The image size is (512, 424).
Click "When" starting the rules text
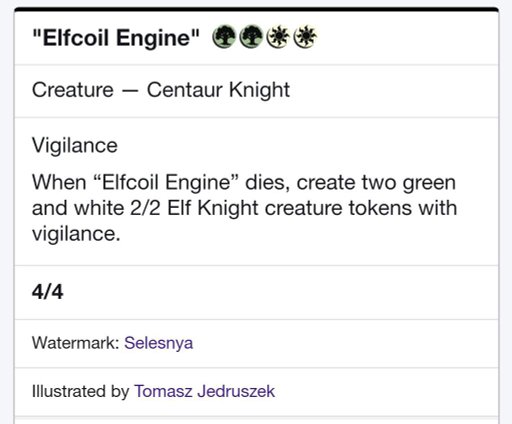pos(59,183)
